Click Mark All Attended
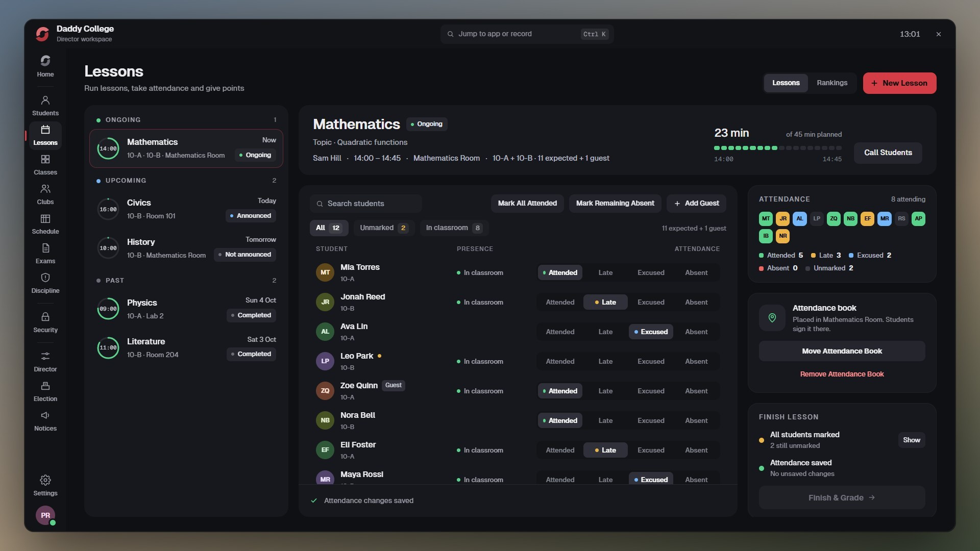This screenshot has width=980, height=551. coord(527,204)
